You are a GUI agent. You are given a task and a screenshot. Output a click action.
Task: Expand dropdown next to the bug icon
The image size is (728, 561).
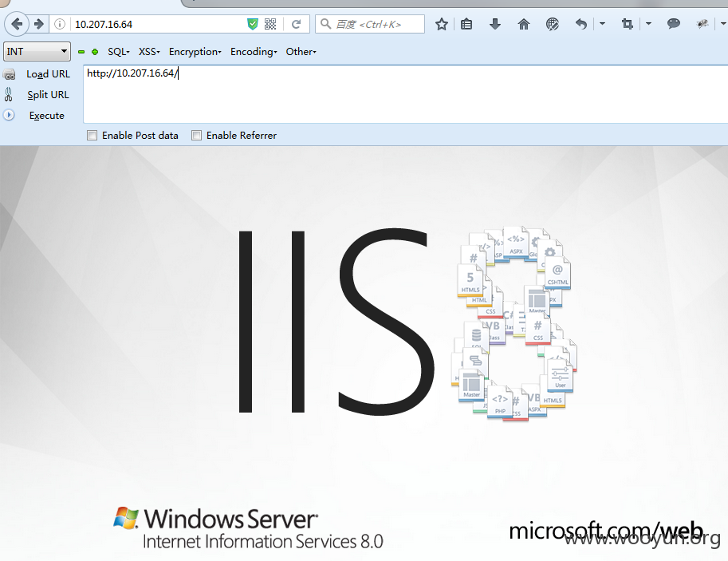point(723,24)
